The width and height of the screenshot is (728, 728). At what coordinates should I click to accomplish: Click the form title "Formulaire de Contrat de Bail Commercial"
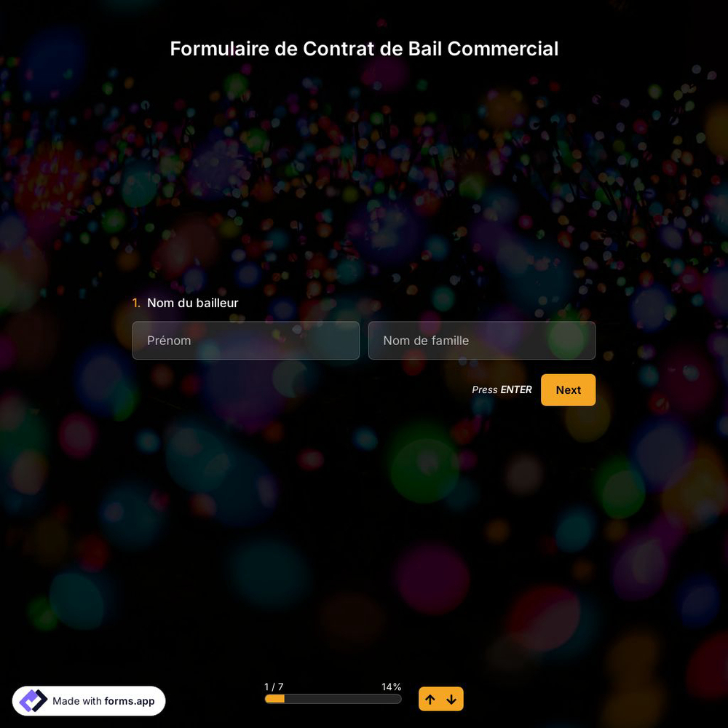[364, 49]
